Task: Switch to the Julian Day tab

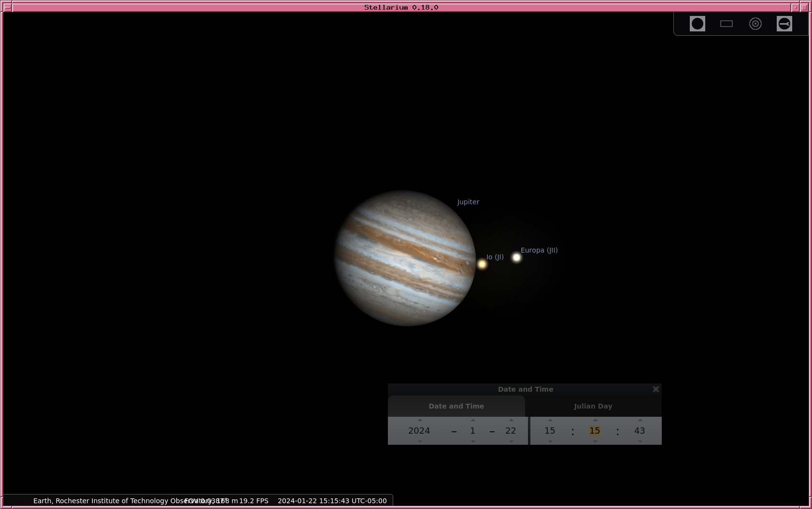Action: 593,406
